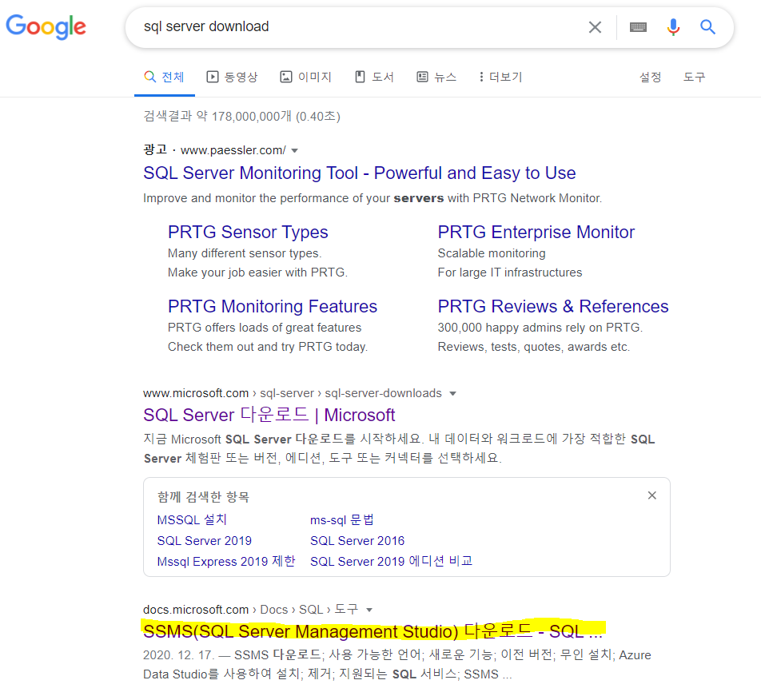Click the Google logo
The height and width of the screenshot is (700, 761).
pos(46,26)
